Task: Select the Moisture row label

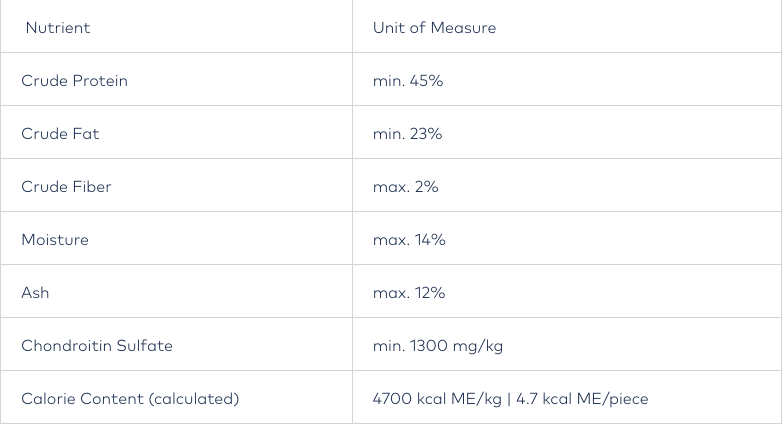Action: click(55, 240)
